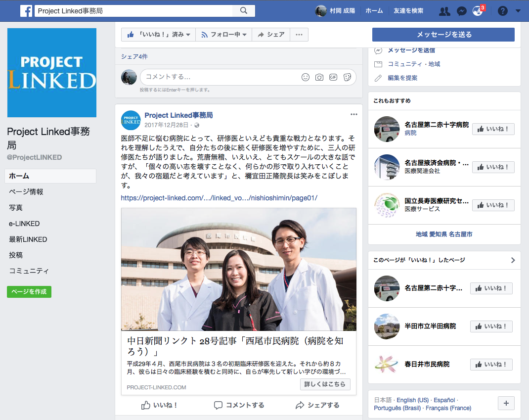Insert emoji in comment box
This screenshot has height=420, width=529.
pyautogui.click(x=306, y=77)
